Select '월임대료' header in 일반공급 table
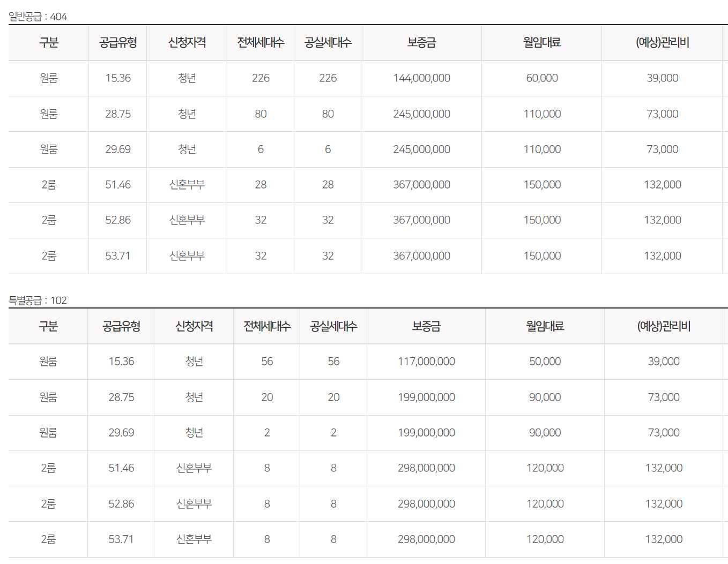Viewport: 728px width, 564px height. 542,42
